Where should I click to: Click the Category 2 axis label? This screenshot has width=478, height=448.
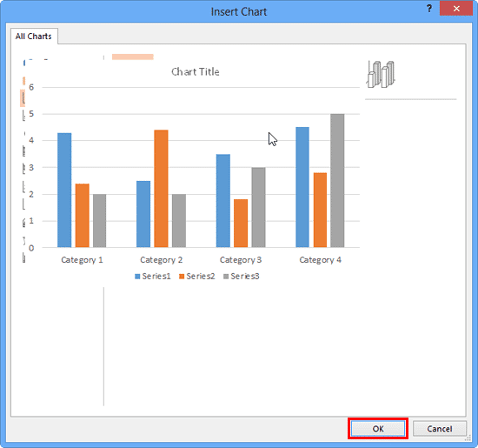click(162, 260)
